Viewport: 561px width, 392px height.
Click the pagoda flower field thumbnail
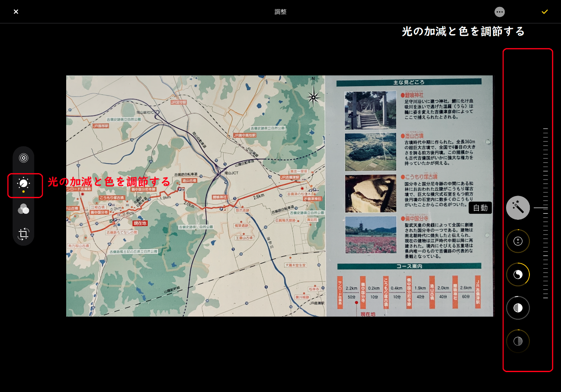[x=371, y=235]
